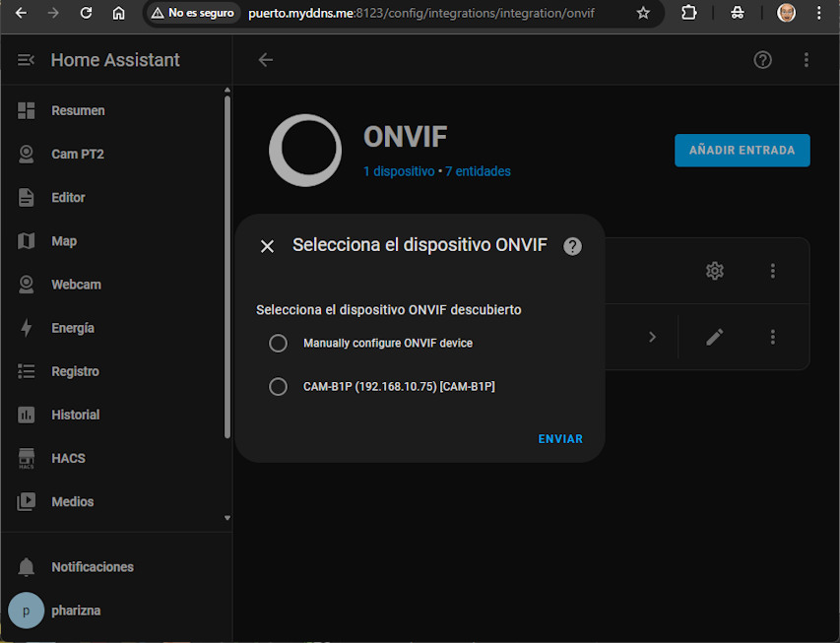The width and height of the screenshot is (840, 643).
Task: Select CAM-B1P (192.168.10.75) radio option
Action: 278,386
